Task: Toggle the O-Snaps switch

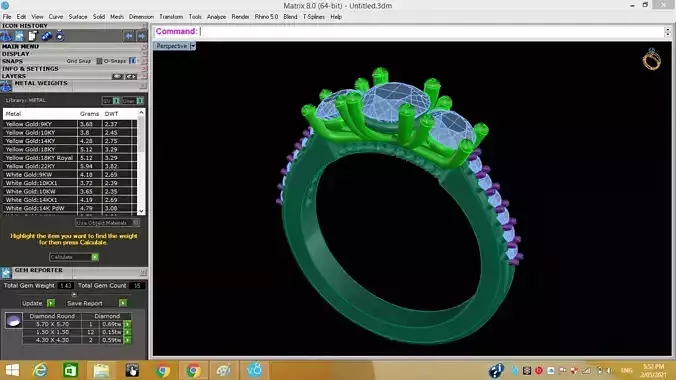Action: pyautogui.click(x=132, y=61)
